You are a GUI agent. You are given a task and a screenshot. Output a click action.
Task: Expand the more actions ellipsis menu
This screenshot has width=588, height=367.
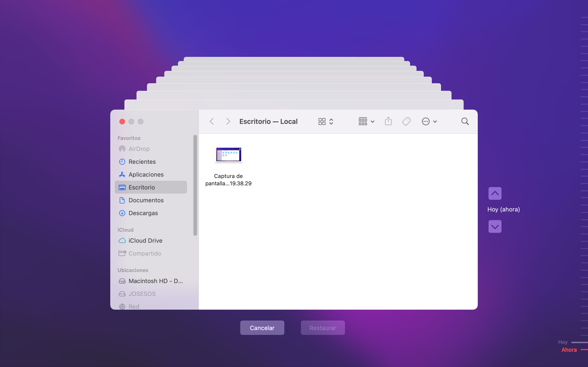(x=429, y=121)
